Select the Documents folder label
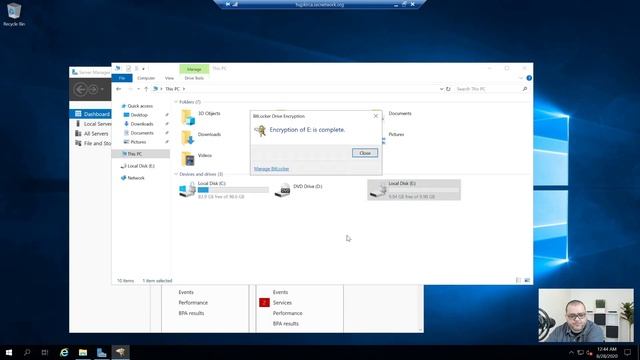This screenshot has height=360, width=640. tap(400, 113)
